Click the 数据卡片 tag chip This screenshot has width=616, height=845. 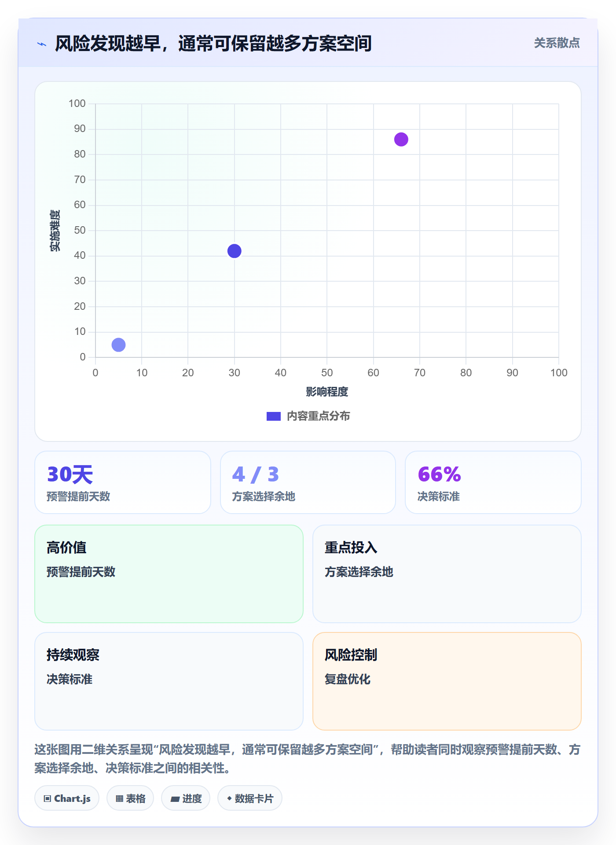pos(250,798)
